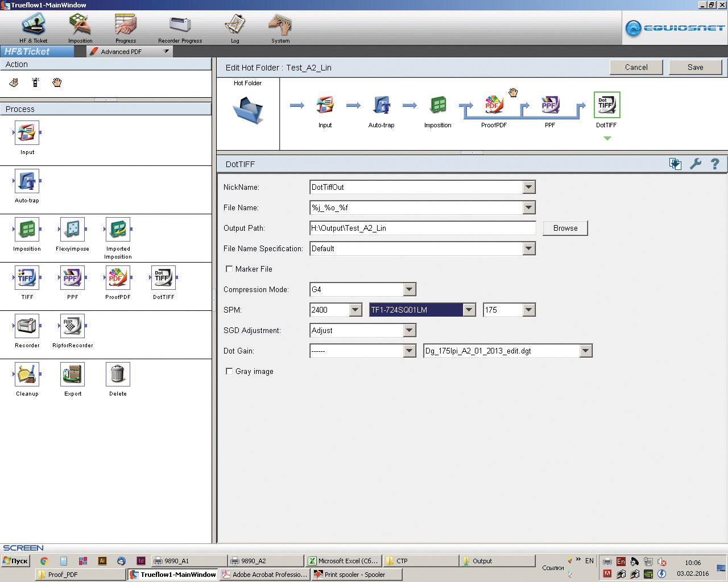Click the Cancel button
This screenshot has height=582, width=728.
coord(636,67)
